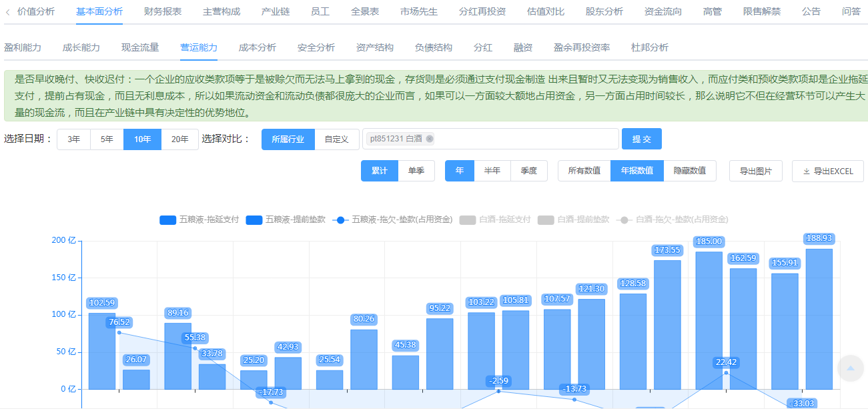Click the scroll-to-top round arrow button
Viewport: 868px width, 411px height.
coord(850,368)
